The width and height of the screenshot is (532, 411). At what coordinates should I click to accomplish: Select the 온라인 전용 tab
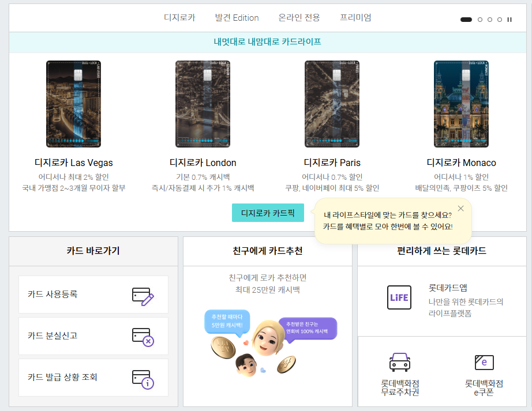[x=299, y=17]
